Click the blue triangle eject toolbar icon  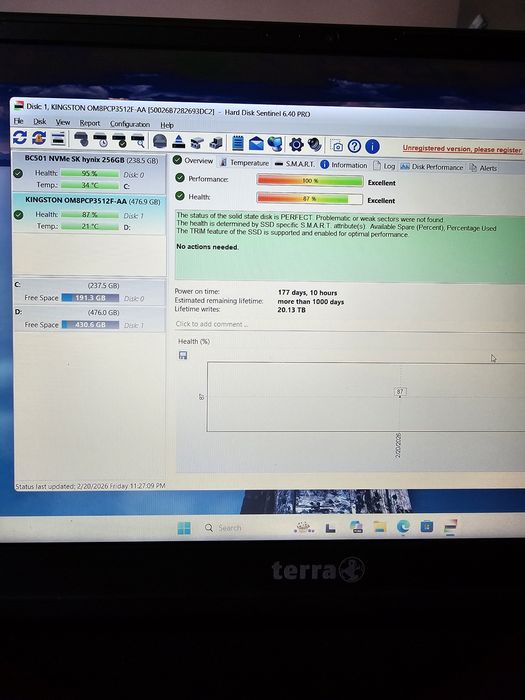pos(179,142)
